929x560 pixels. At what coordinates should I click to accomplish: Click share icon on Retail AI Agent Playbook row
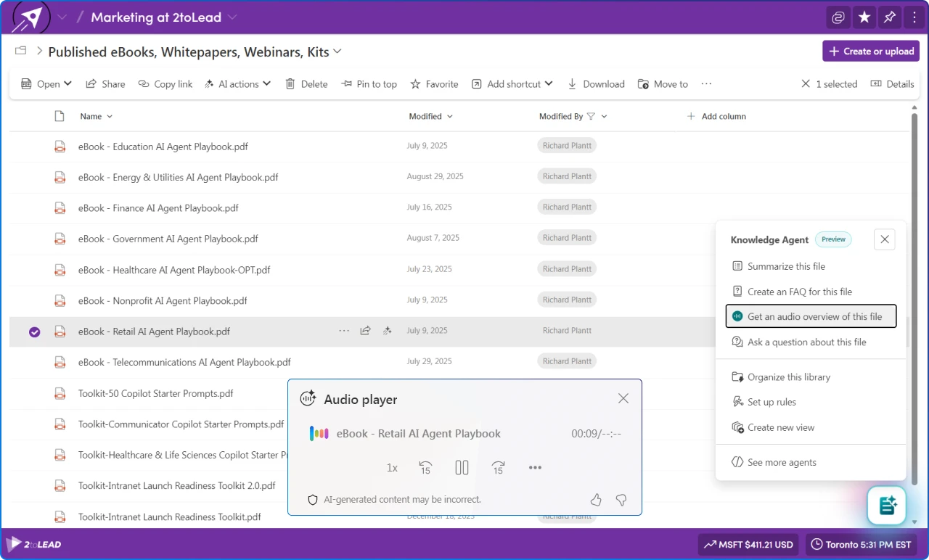[x=366, y=331]
